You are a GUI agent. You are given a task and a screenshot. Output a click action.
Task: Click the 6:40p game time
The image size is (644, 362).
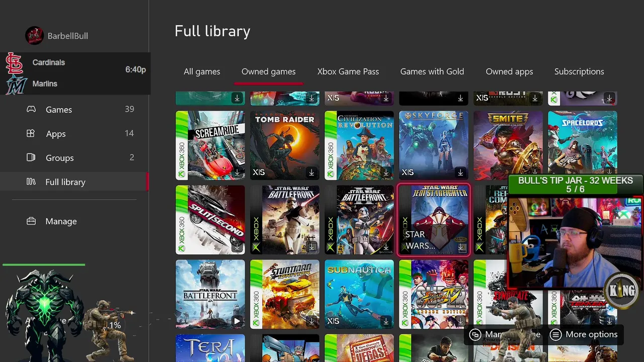tap(135, 69)
